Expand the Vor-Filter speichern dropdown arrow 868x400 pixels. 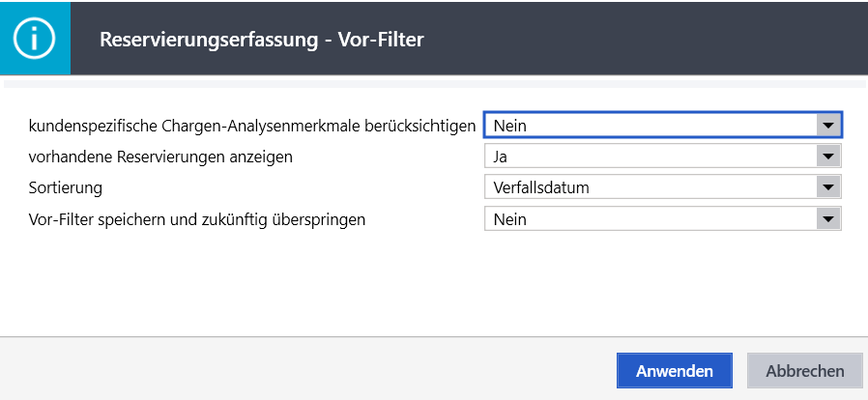827,219
